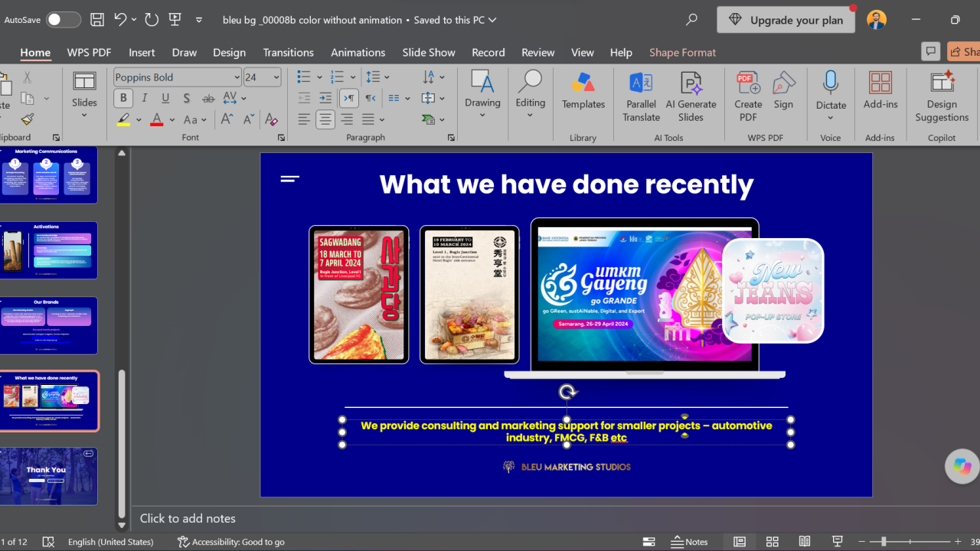Open the Add-ins gallery

point(880,91)
